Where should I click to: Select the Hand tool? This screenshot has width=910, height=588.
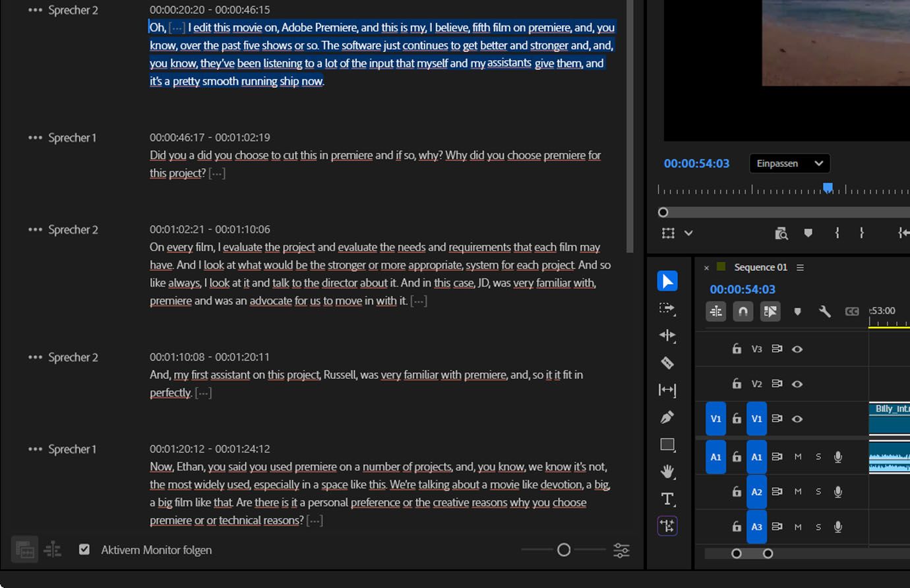tap(667, 471)
